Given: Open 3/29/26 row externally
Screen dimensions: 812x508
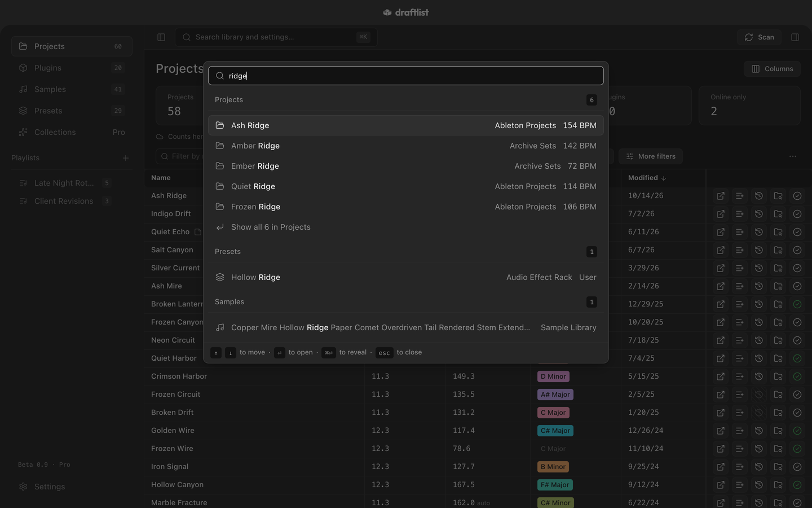Looking at the screenshot, I should pos(721,268).
